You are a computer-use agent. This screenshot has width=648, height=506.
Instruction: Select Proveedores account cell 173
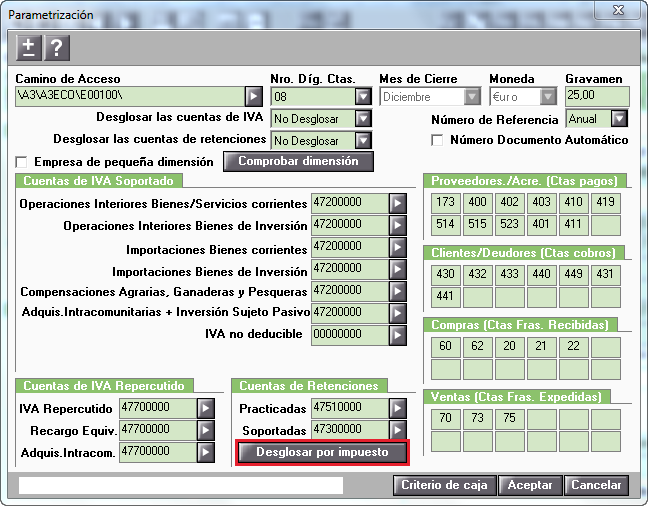pyautogui.click(x=446, y=203)
